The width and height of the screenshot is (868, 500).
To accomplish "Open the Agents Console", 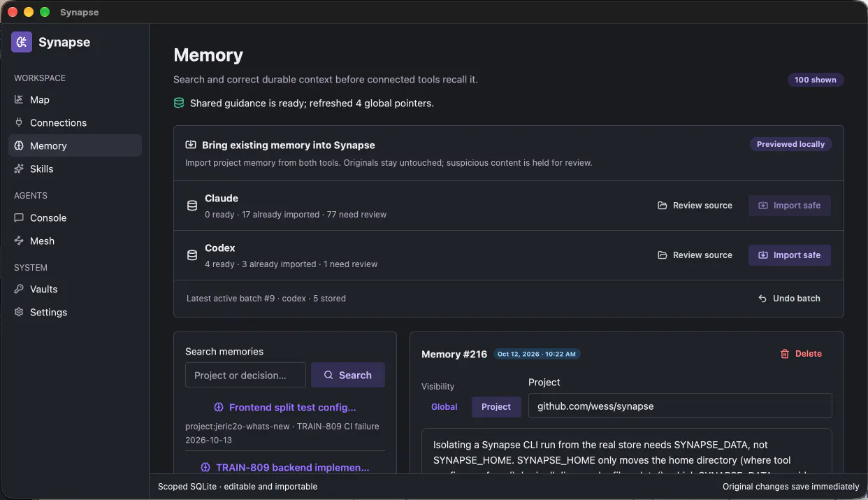I will 75,218.
